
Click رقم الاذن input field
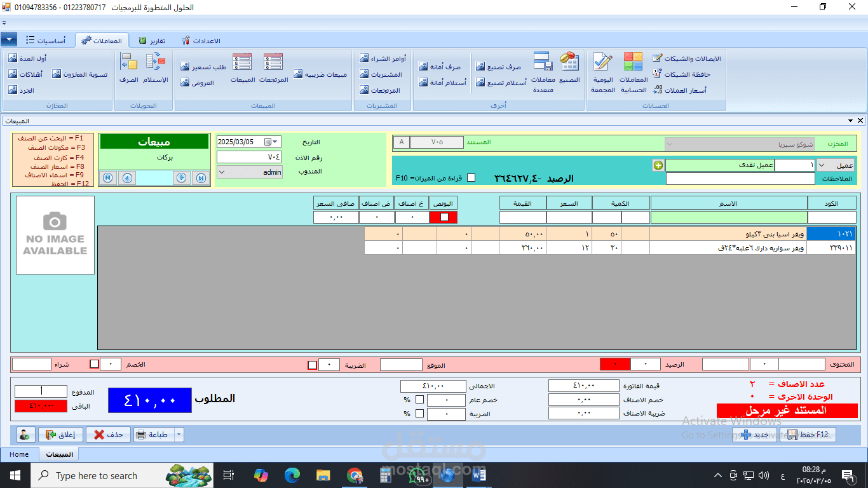[250, 157]
